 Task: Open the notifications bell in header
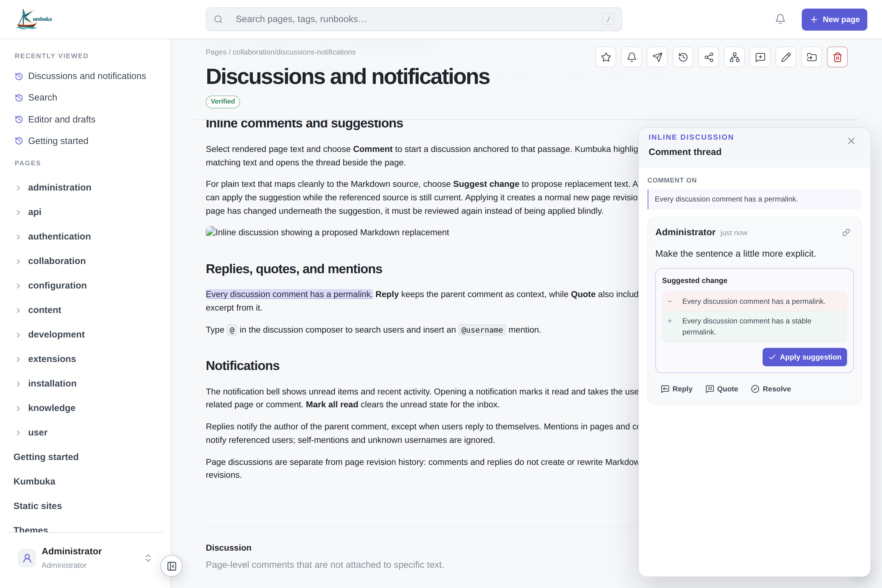[780, 19]
